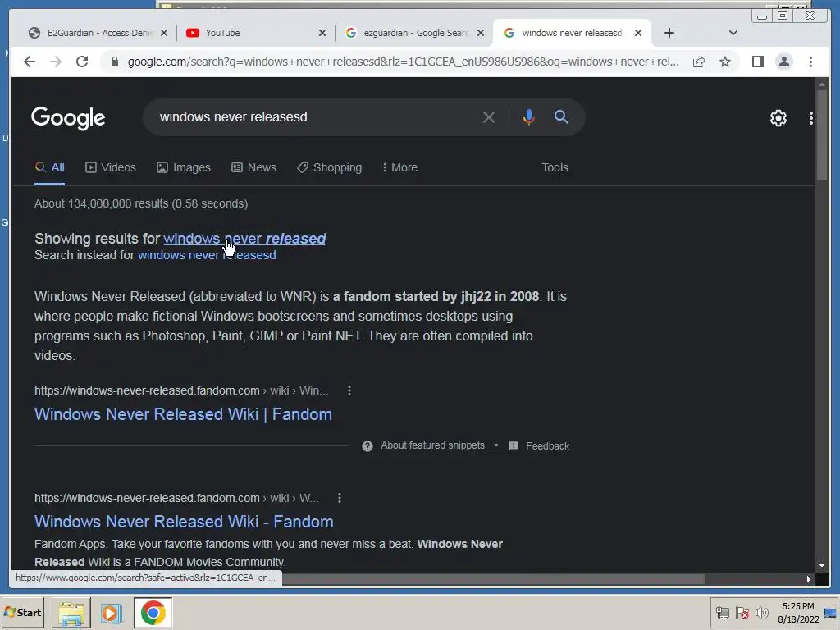Click the About featured snippets help icon
The width and height of the screenshot is (840, 630).
click(x=367, y=445)
